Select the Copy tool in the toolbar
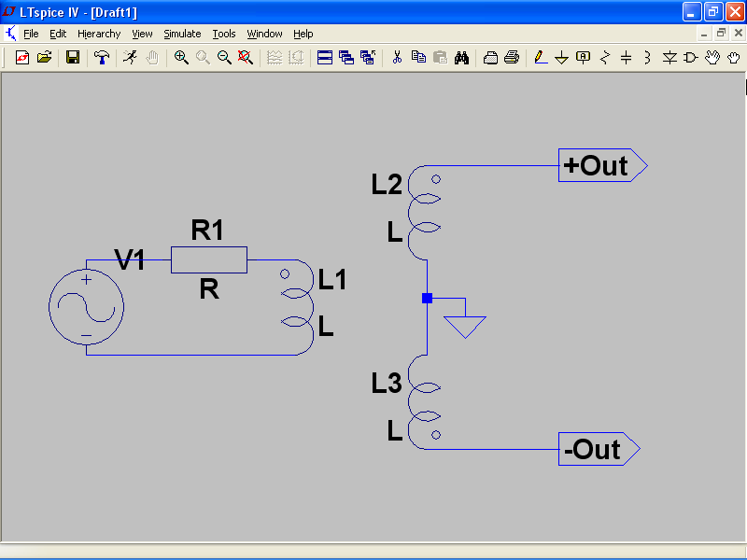The width and height of the screenshot is (747, 560). (418, 58)
